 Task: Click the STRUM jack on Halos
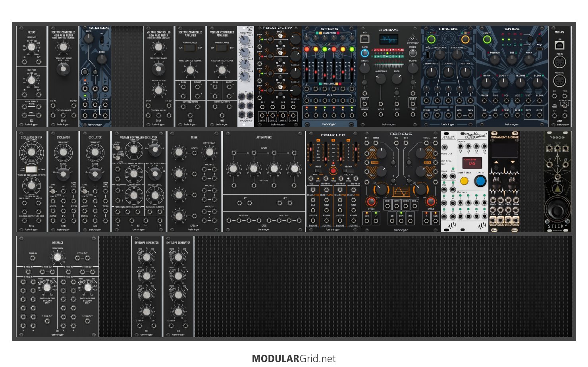426,115
